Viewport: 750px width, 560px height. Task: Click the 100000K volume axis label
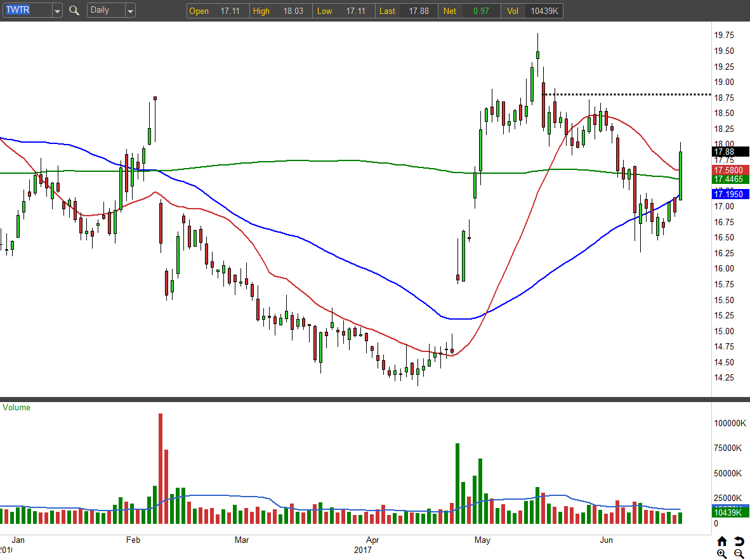tap(730, 423)
